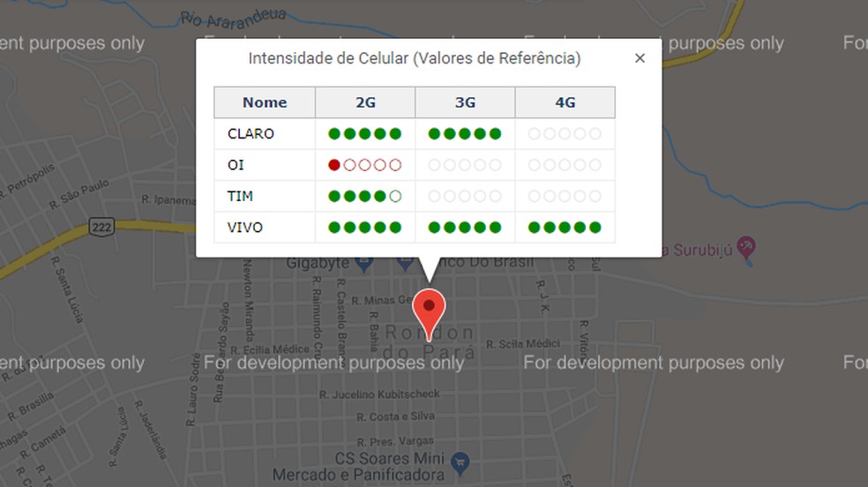Viewport: 868px width, 487px height.
Task: Select the 2G column header
Action: click(x=365, y=102)
